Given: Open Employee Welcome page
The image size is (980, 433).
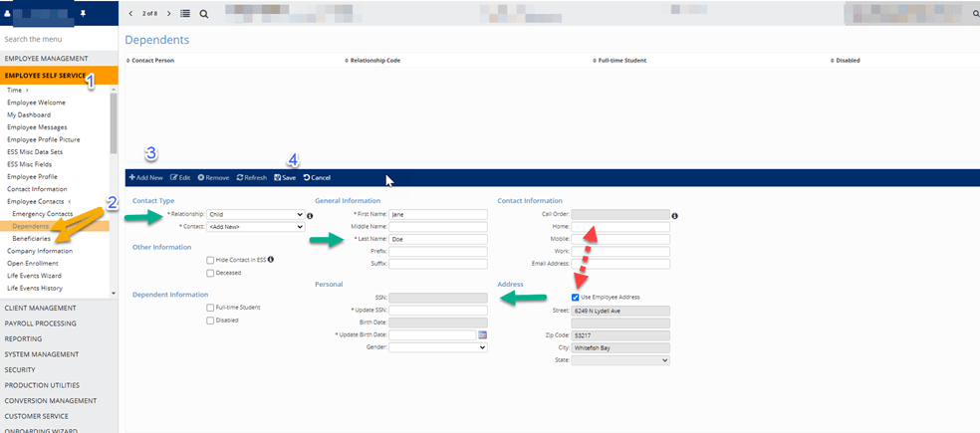Looking at the screenshot, I should [36, 103].
